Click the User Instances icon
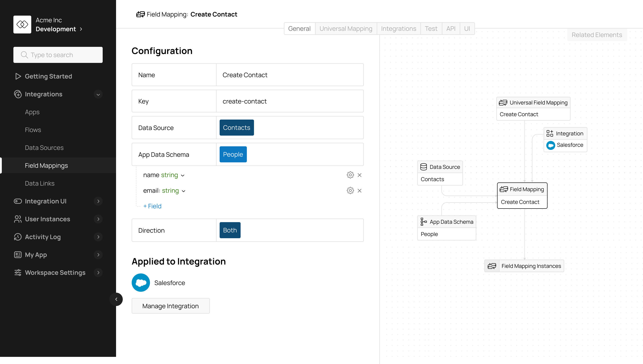643x364 pixels. [x=17, y=219]
